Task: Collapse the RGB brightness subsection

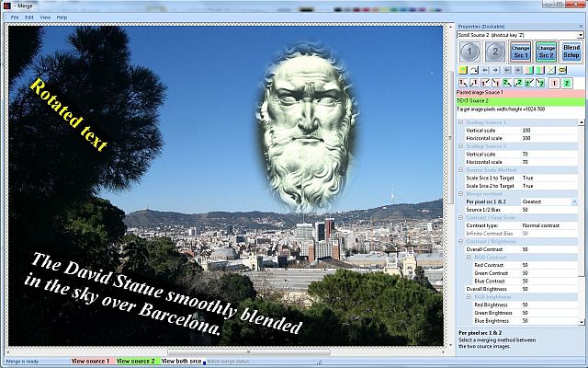Action: 469,297
